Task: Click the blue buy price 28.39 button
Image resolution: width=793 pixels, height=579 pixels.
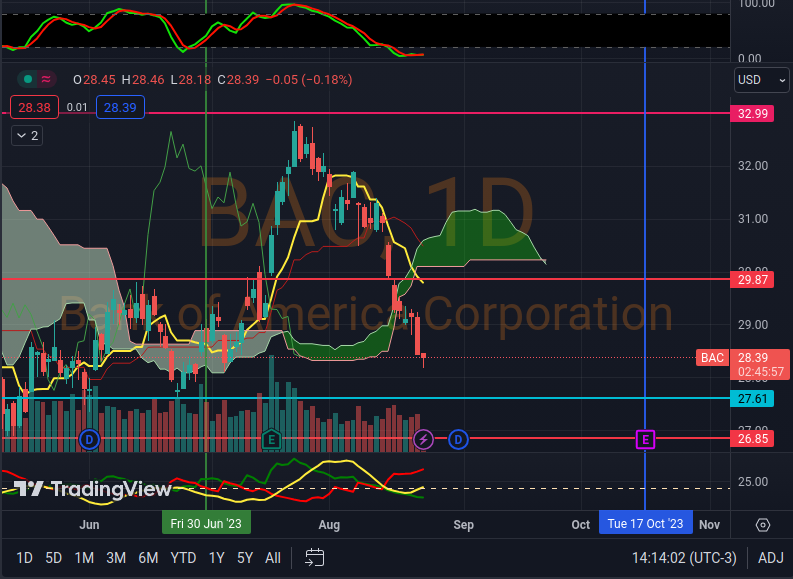Action: pyautogui.click(x=120, y=107)
